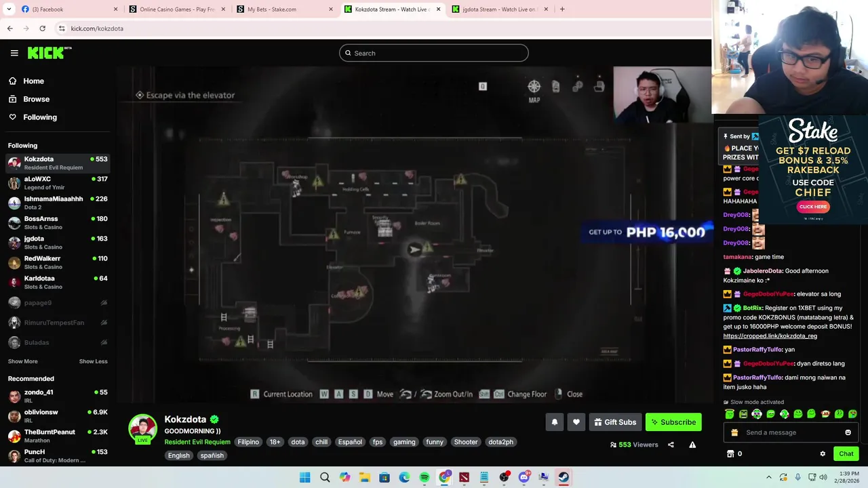The image size is (868, 488).
Task: Click the heart follow button
Action: click(x=576, y=422)
